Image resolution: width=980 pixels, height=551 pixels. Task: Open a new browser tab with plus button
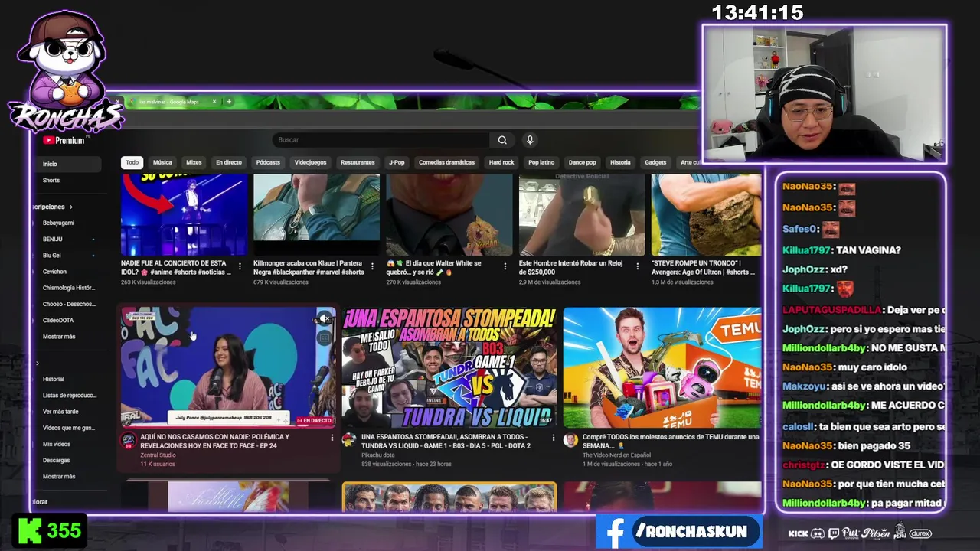[x=228, y=102]
